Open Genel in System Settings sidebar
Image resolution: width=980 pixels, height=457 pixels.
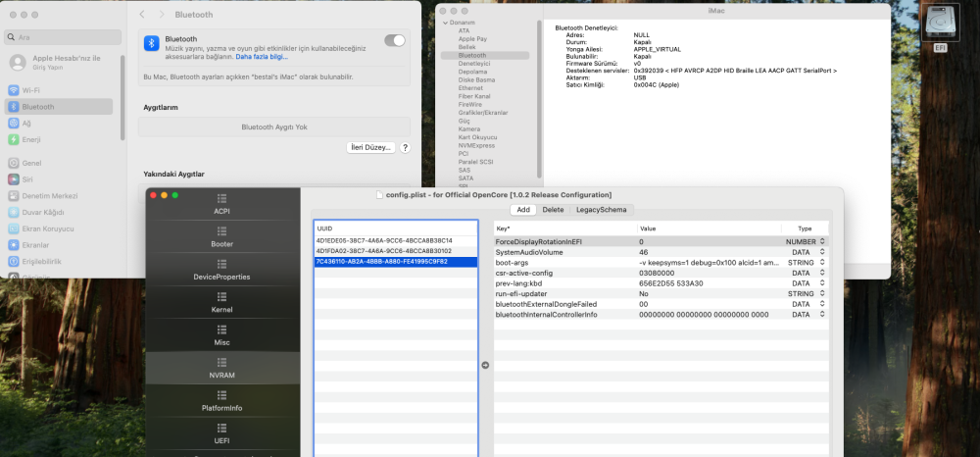coord(60,163)
